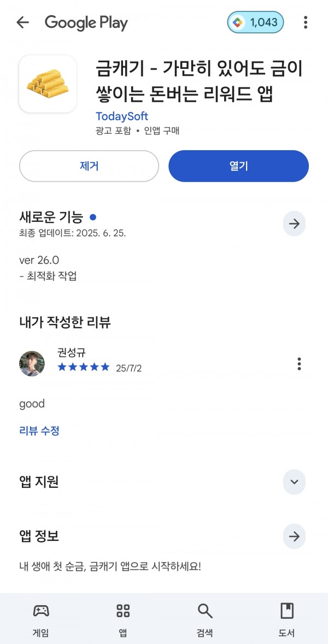This screenshot has height=644, width=328.
Task: Open 앱 정보 arrow button
Action: [294, 536]
